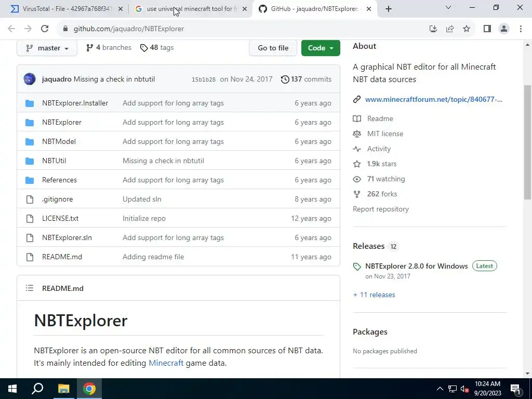
Task: Open the repository Activity link
Action: [x=379, y=149]
